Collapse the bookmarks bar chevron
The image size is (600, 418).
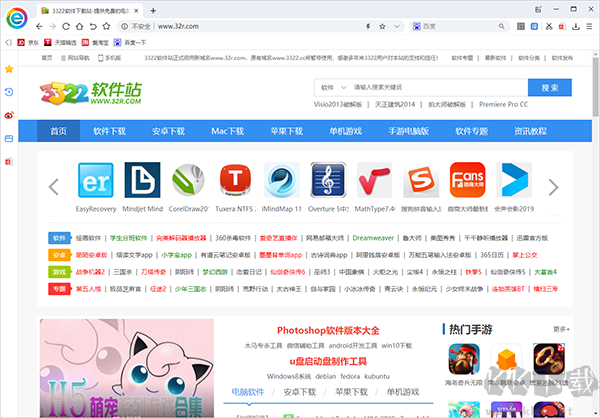click(8, 42)
